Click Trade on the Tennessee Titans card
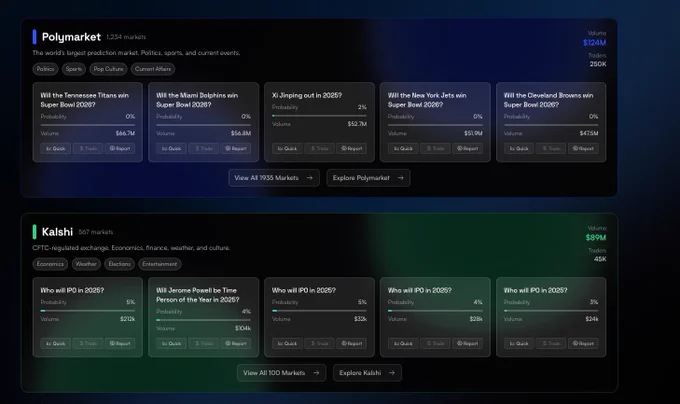The width and height of the screenshot is (680, 404). 88,148
